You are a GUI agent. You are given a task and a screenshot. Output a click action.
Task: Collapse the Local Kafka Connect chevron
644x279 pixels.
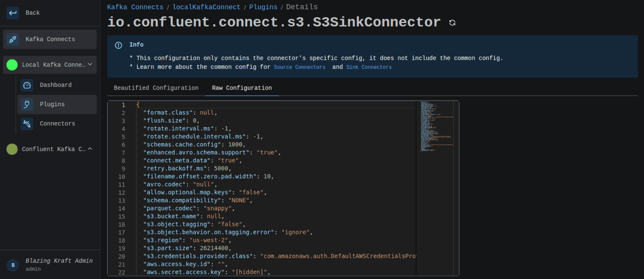click(90, 64)
